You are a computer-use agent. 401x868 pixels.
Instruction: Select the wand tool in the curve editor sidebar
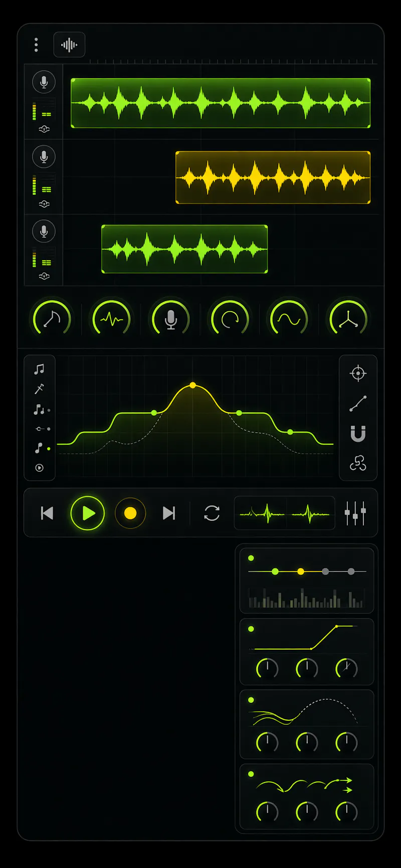(39, 389)
